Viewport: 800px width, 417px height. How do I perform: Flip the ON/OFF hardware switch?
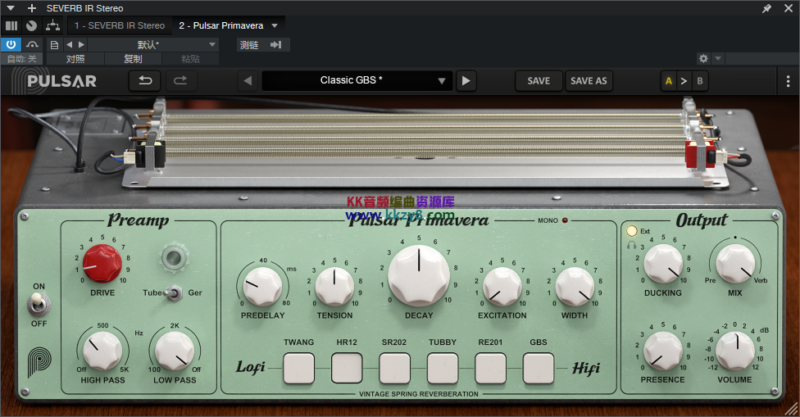tap(39, 303)
